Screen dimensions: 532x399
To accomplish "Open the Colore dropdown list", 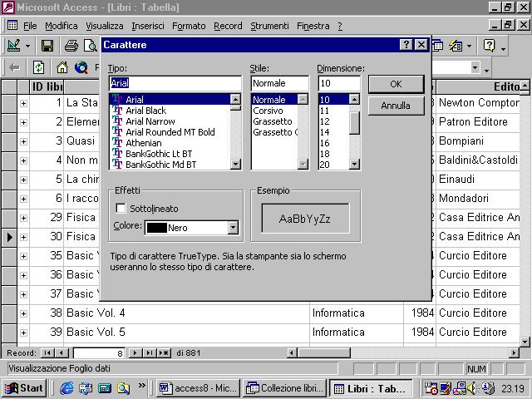I will pos(233,228).
